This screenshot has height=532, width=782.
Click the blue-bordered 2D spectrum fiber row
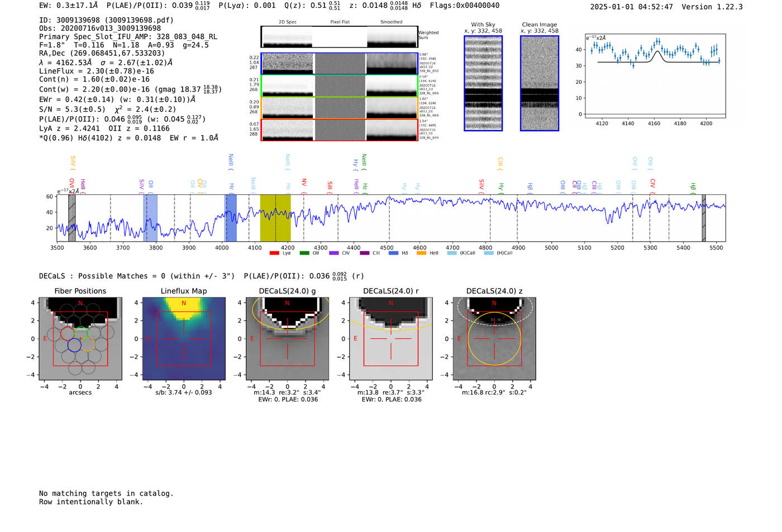[340, 64]
